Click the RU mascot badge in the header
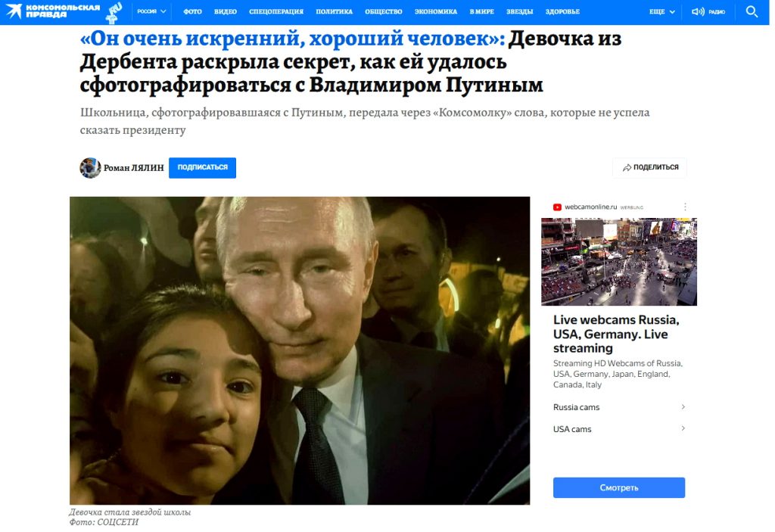Image resolution: width=775 pixels, height=532 pixels. 114,12
